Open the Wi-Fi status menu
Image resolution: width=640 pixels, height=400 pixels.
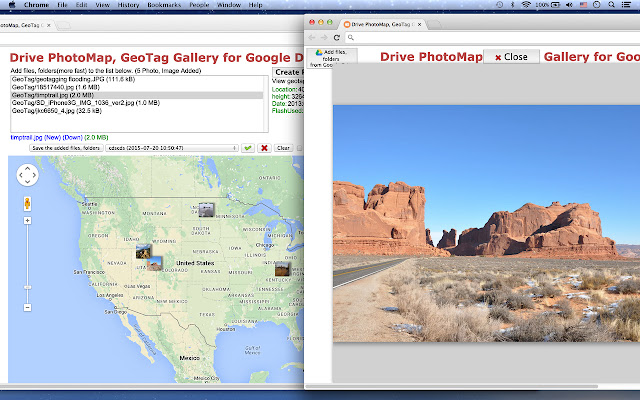pyautogui.click(x=526, y=5)
